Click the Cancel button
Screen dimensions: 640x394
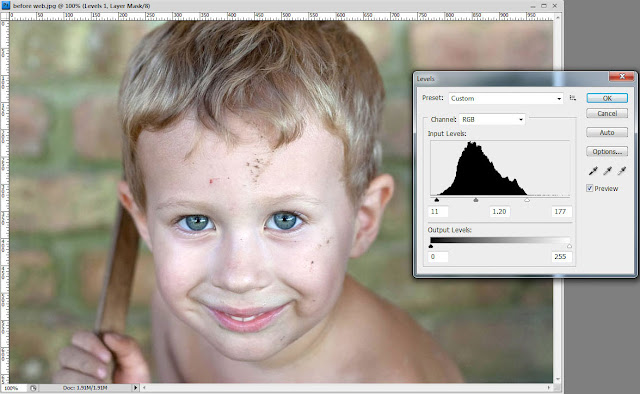[x=607, y=113]
